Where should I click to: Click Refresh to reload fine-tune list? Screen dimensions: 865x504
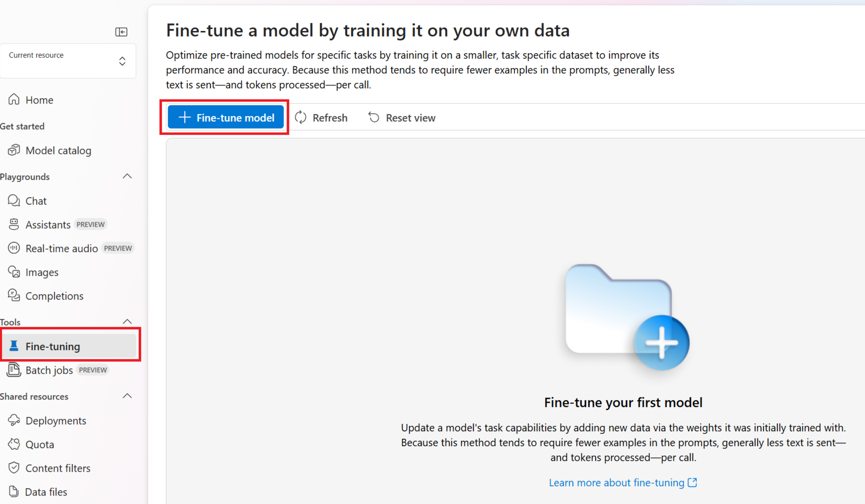[x=322, y=117]
